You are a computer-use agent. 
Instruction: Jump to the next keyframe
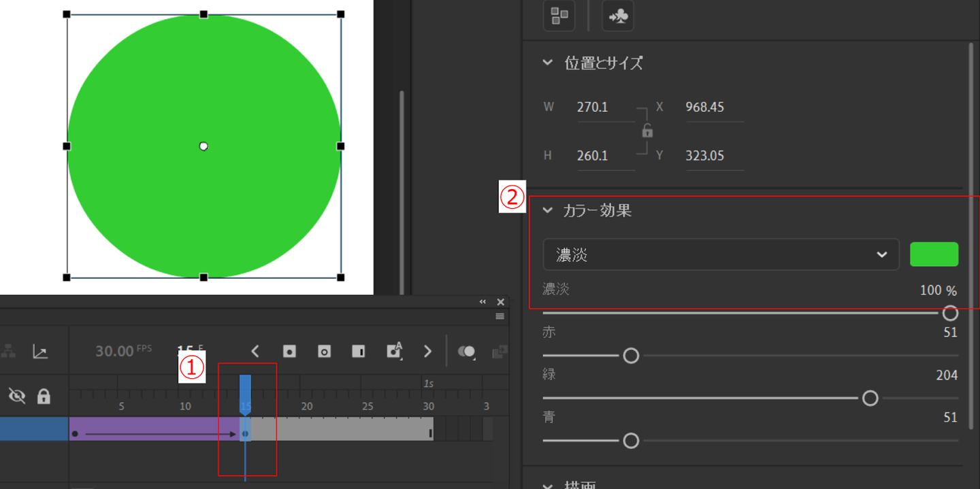click(427, 351)
